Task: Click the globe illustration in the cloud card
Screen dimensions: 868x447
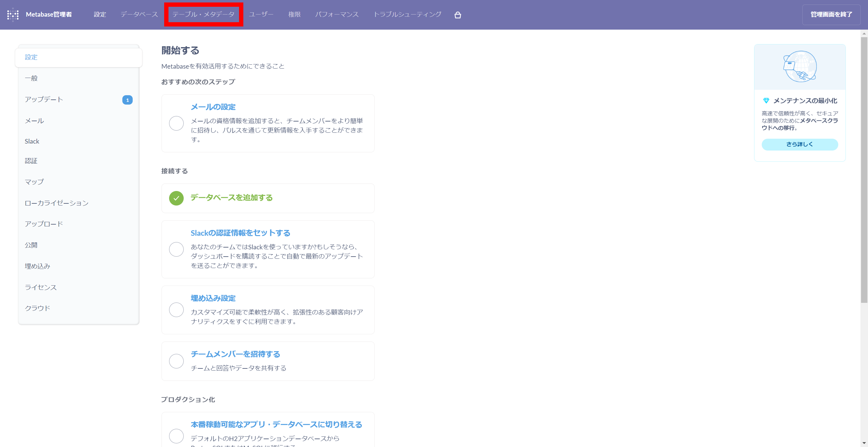Action: (800, 67)
